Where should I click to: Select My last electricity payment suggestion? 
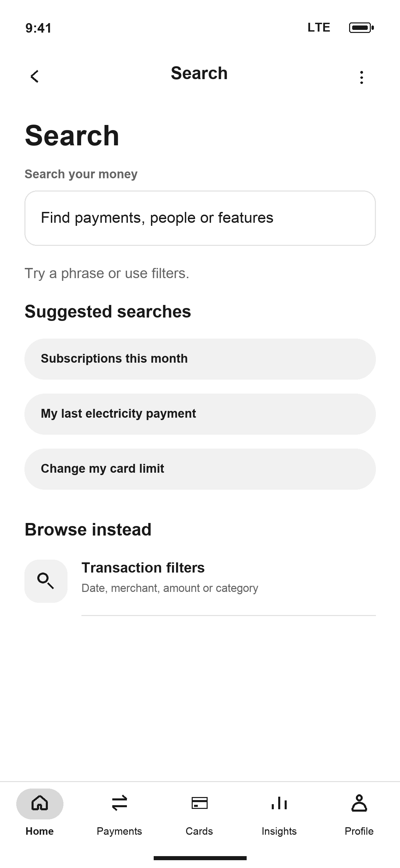coord(200,414)
